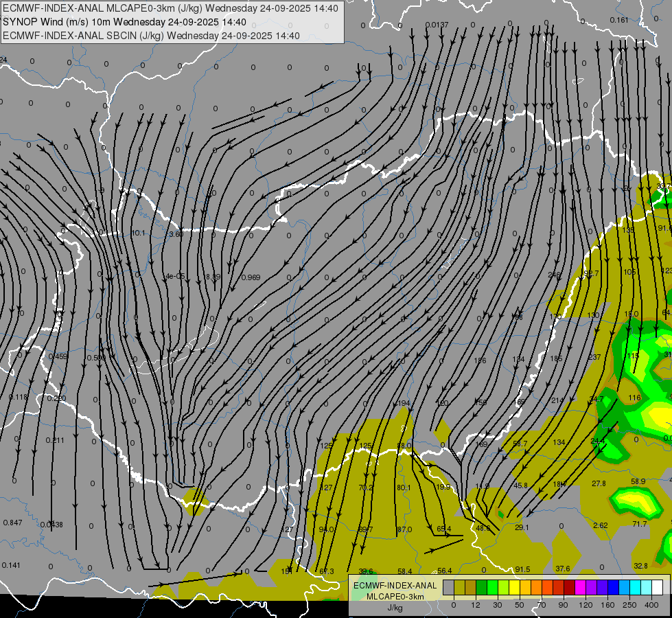
Task: Click the 37.6 grid value
Action: [x=563, y=569]
